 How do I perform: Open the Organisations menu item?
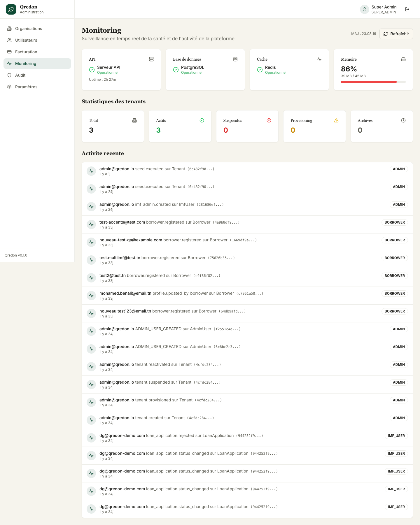(37, 29)
